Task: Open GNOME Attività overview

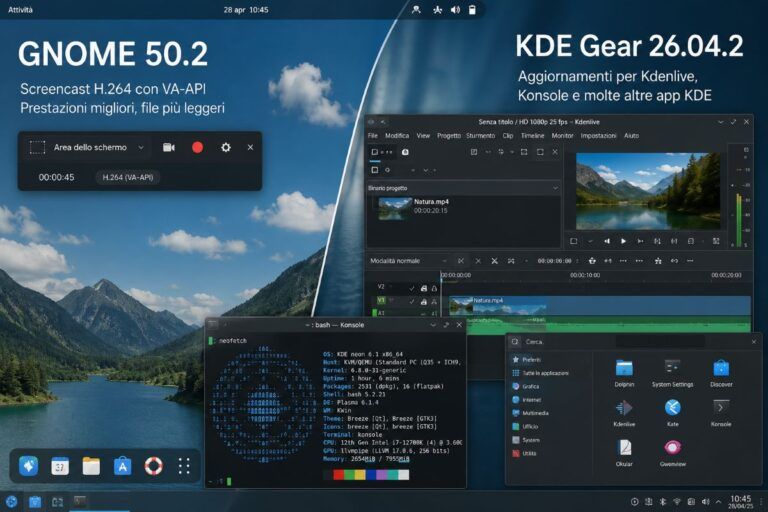Action: coord(21,10)
